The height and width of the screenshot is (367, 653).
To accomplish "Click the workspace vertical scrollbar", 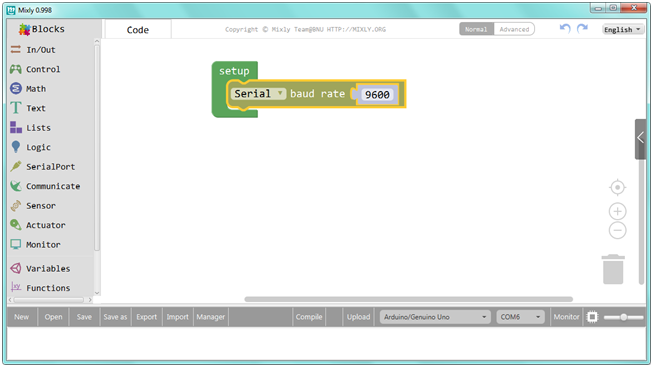I will point(641,222).
